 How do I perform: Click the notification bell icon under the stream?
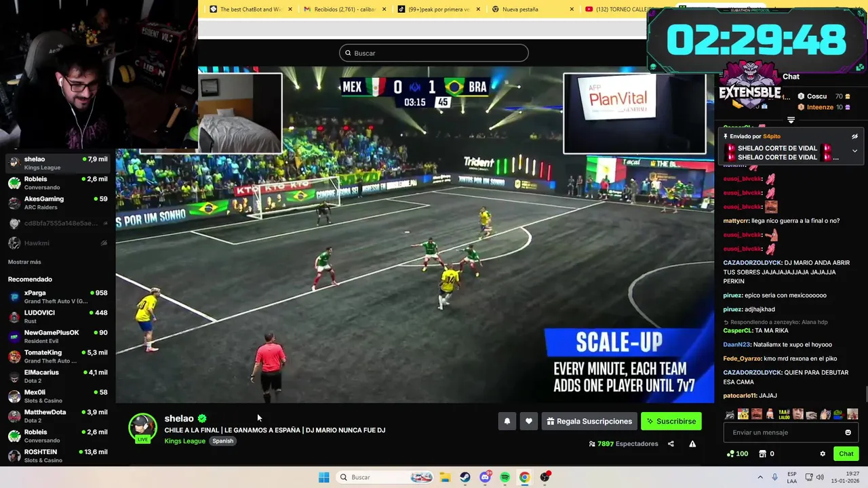click(507, 421)
